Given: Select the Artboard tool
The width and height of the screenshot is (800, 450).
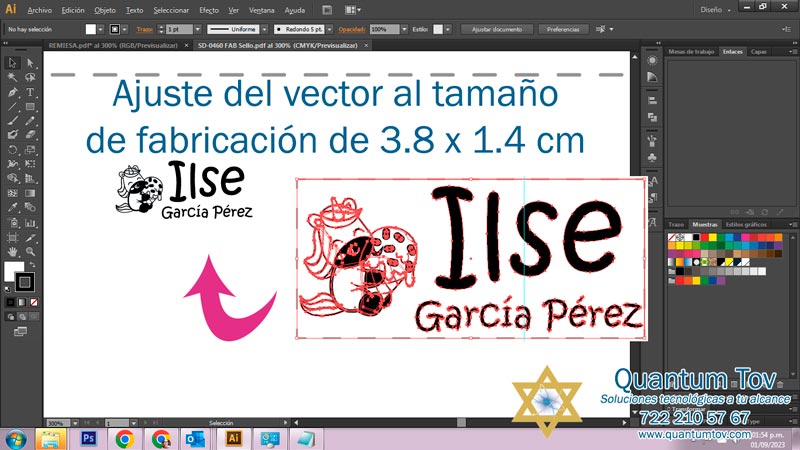Looking at the screenshot, I should click(x=13, y=238).
